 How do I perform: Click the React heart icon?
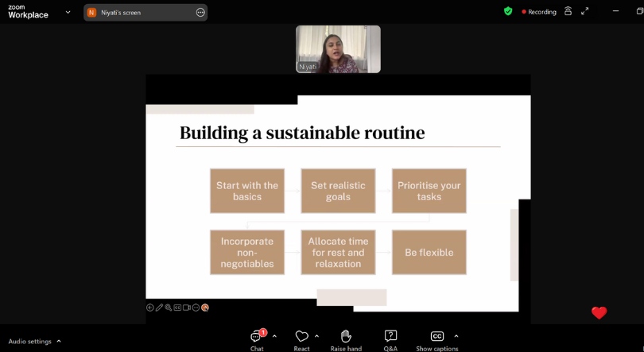(301, 337)
